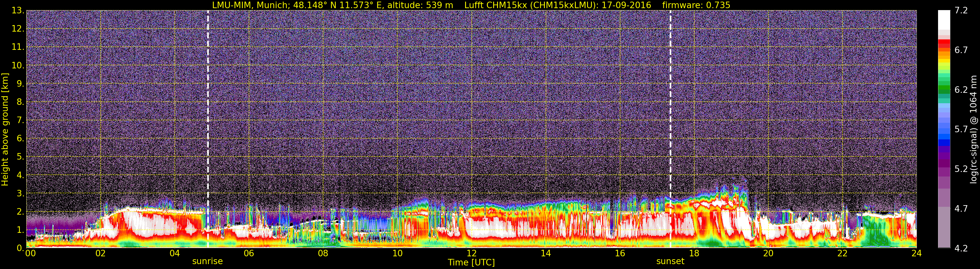The height and width of the screenshot is (269, 980).
Task: Click height axis tick label 7.
Action: 20,120
